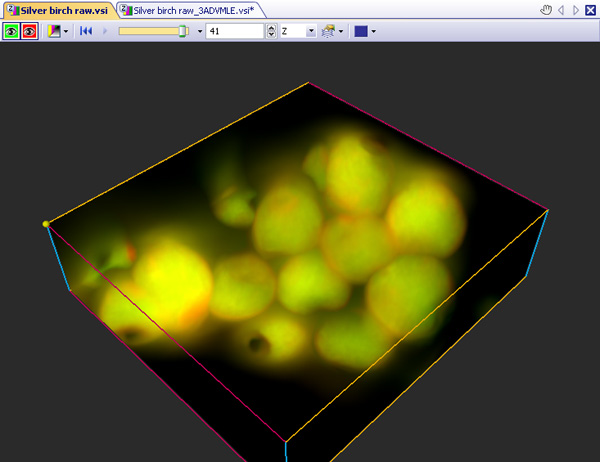Image resolution: width=600 pixels, height=462 pixels.
Task: Toggle the green channel eye icon
Action: pos(12,31)
